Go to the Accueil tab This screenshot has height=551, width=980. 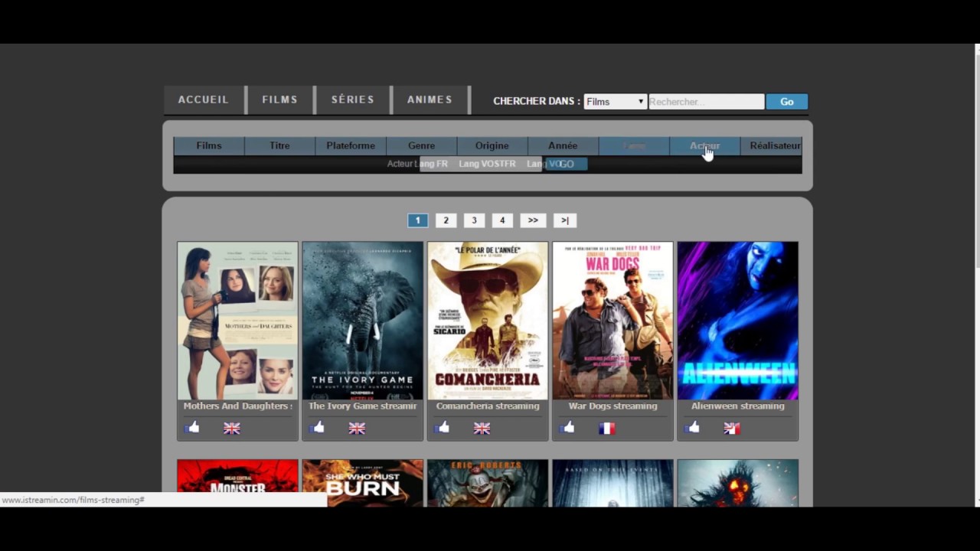204,99
